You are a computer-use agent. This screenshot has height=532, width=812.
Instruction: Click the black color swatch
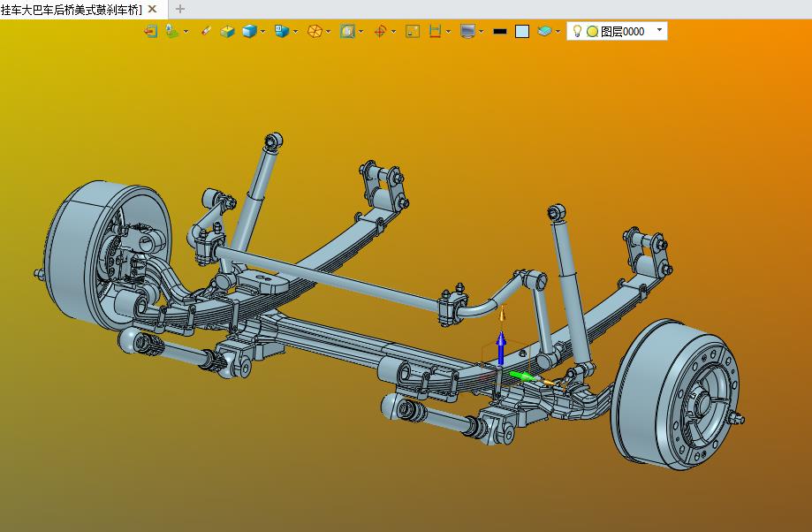point(500,32)
